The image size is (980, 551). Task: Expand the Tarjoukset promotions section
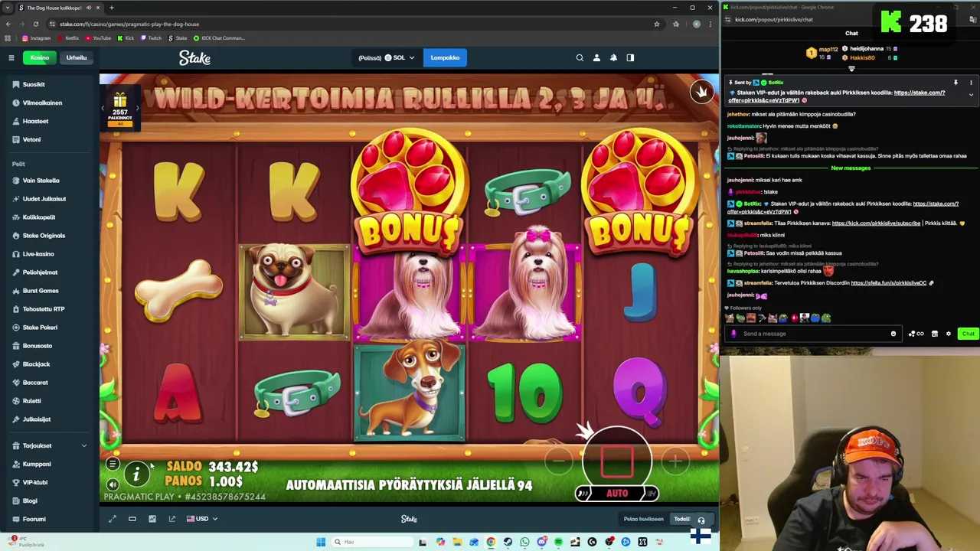[x=49, y=445]
